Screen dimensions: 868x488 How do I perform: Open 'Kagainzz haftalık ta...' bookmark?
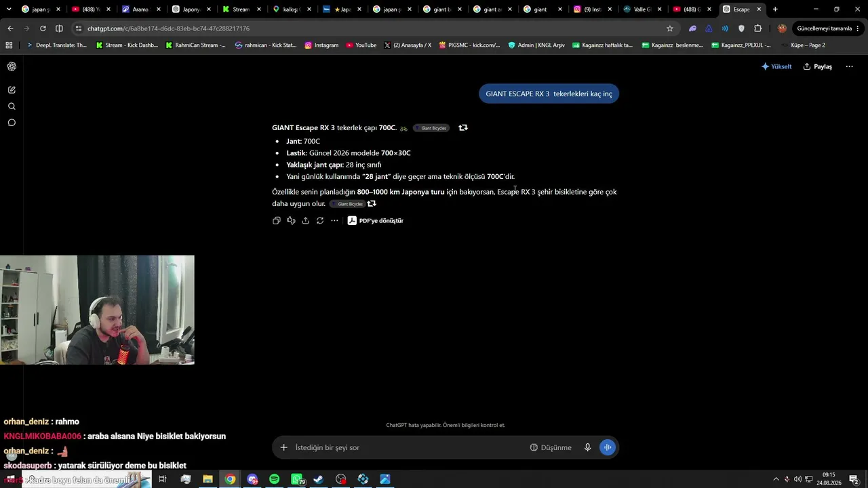602,45
